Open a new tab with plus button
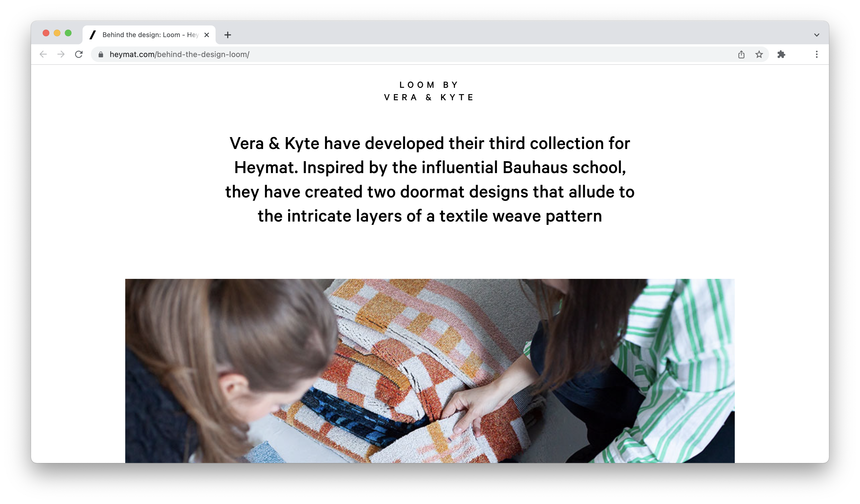This screenshot has height=504, width=860. pyautogui.click(x=228, y=35)
